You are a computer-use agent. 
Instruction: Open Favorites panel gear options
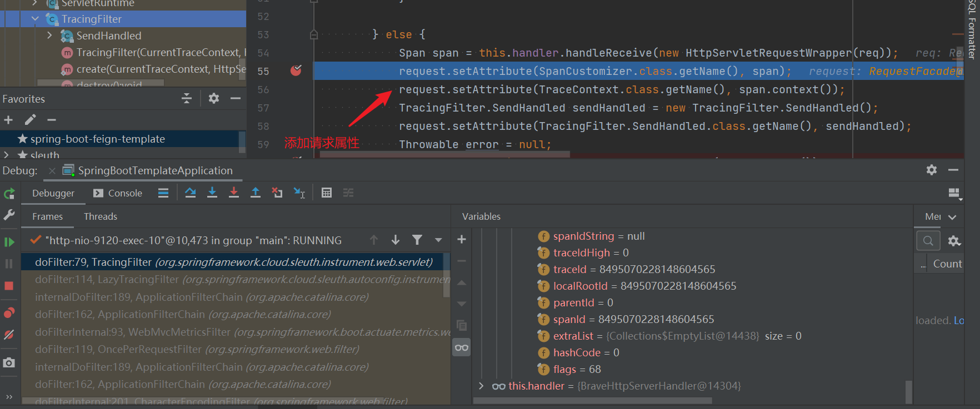[x=214, y=98]
